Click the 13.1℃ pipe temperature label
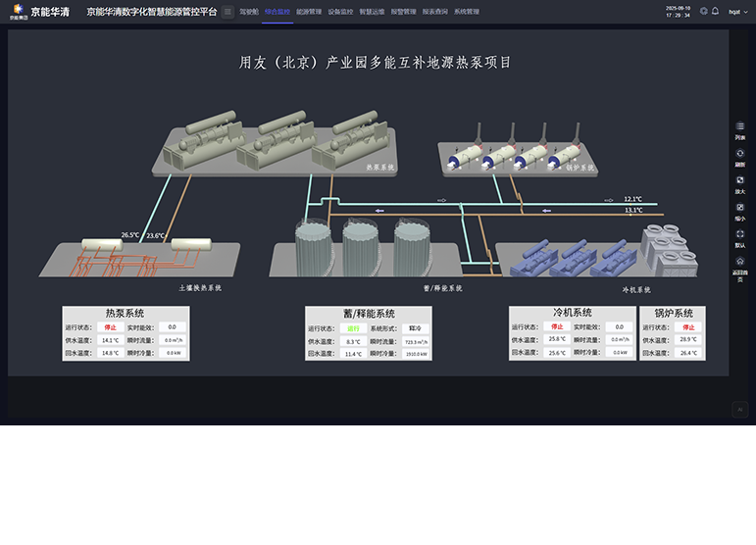The height and width of the screenshot is (545, 756). point(633,210)
